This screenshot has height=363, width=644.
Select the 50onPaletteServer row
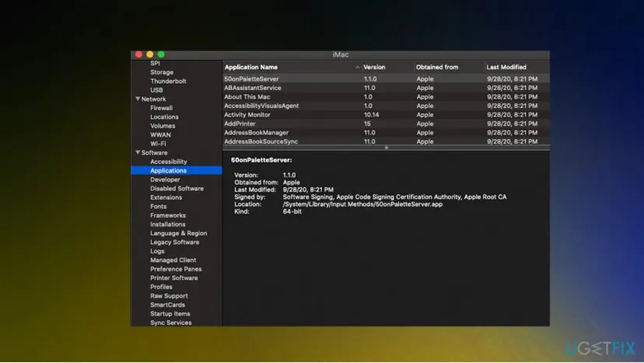click(386, 79)
